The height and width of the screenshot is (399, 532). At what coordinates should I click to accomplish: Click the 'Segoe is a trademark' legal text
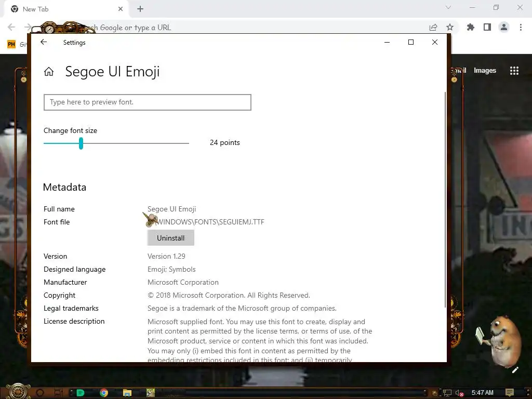[x=242, y=309]
